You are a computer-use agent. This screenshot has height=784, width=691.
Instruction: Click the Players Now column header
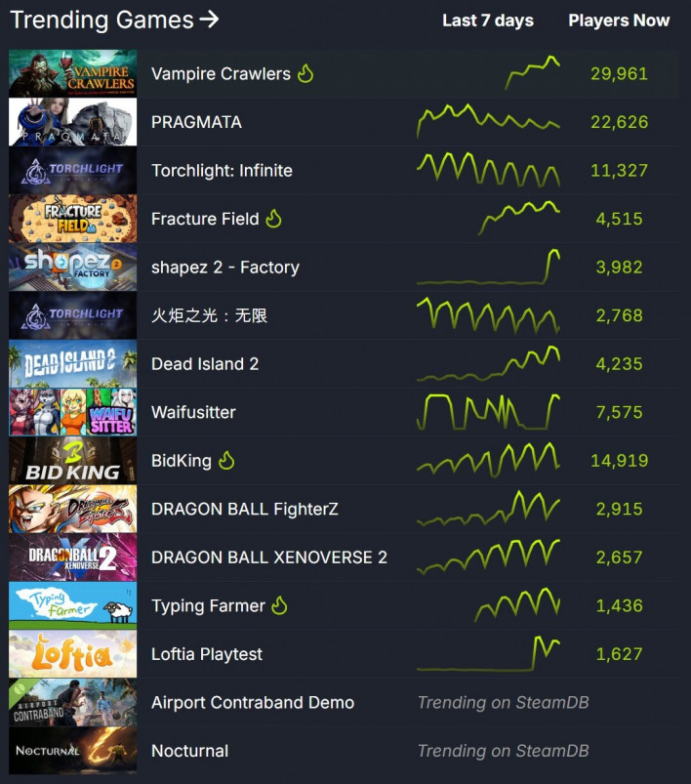tap(619, 21)
